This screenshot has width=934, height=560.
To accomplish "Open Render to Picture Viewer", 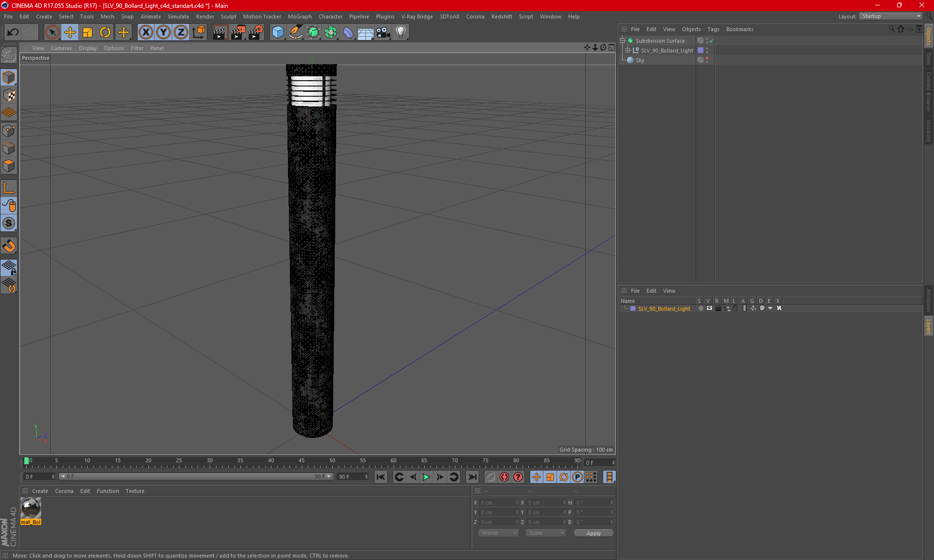I will click(237, 33).
